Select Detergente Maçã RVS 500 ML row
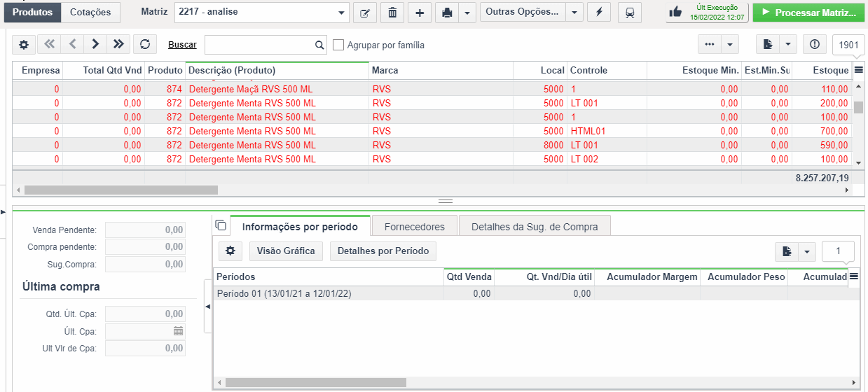The height and width of the screenshot is (392, 868). (x=432, y=89)
